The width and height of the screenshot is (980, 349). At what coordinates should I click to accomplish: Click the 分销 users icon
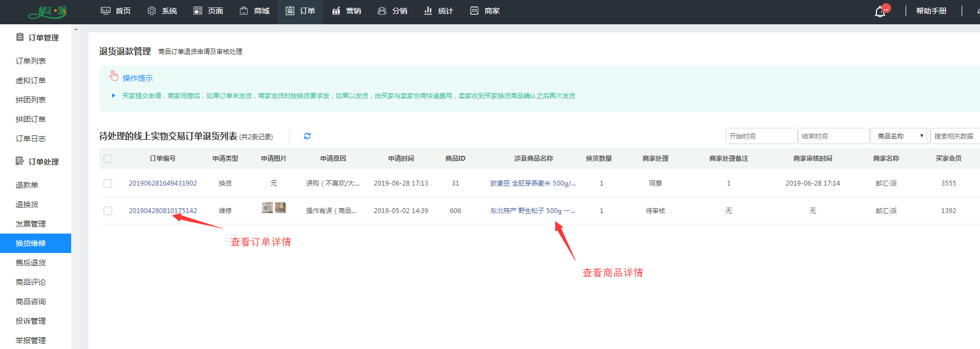pos(382,11)
